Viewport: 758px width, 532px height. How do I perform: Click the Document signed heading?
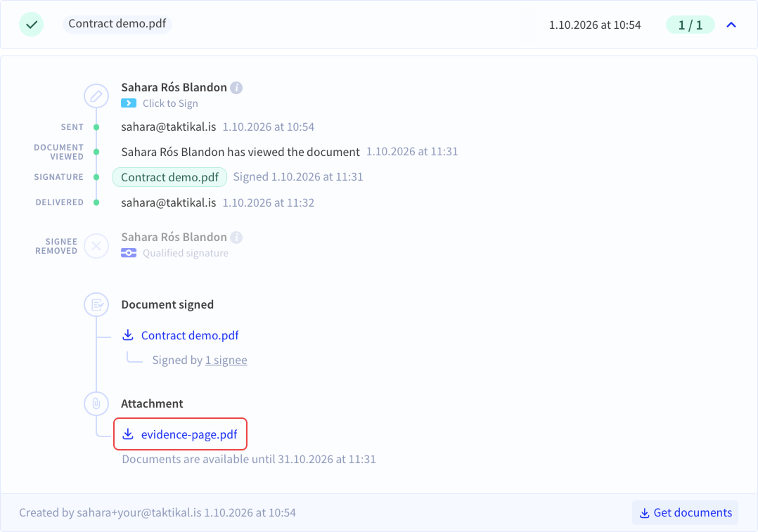coord(167,304)
